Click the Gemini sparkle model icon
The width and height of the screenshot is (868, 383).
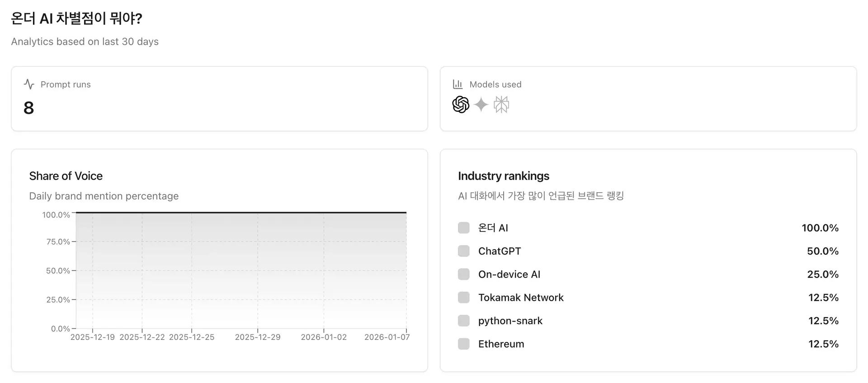click(481, 104)
